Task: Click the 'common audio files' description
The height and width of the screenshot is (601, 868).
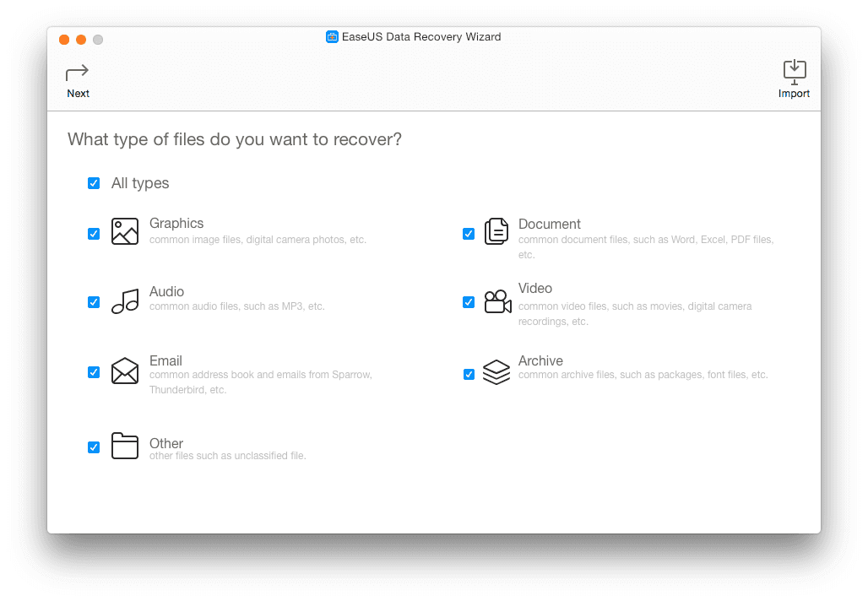Action: coord(237,306)
